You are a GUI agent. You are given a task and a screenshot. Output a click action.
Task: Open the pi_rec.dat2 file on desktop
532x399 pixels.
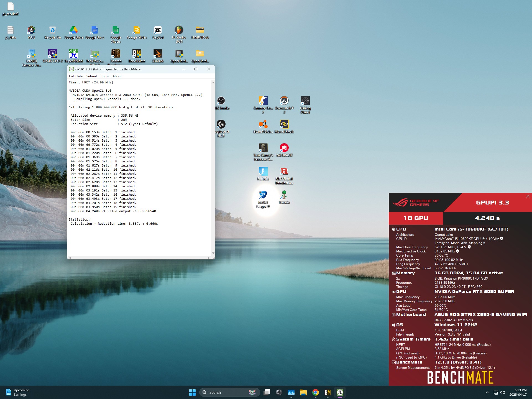tap(11, 9)
